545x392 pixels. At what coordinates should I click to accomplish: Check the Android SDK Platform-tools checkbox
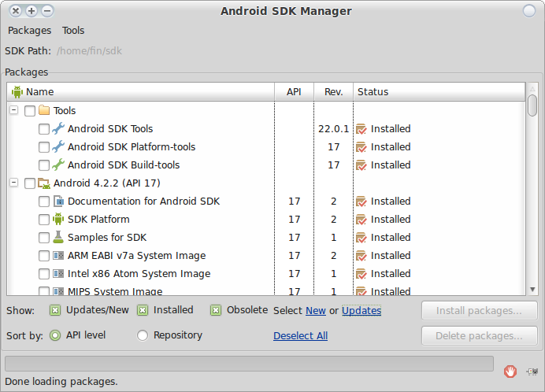pyautogui.click(x=44, y=147)
